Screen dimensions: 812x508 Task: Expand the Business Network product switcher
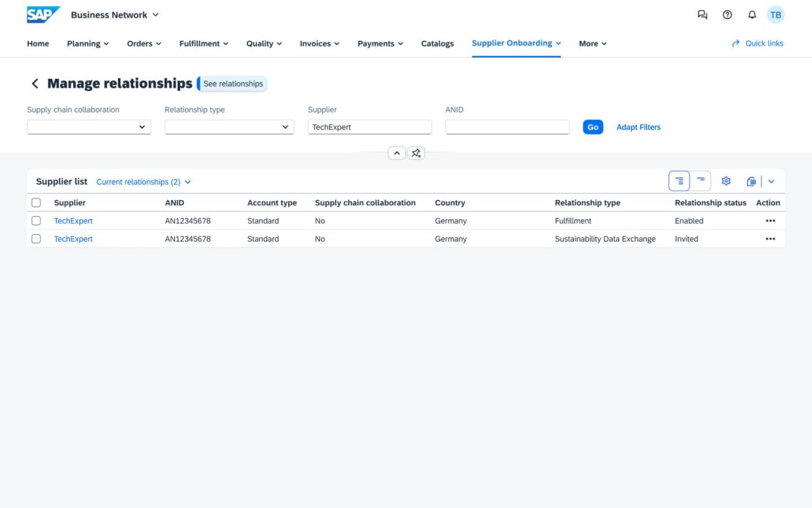115,15
